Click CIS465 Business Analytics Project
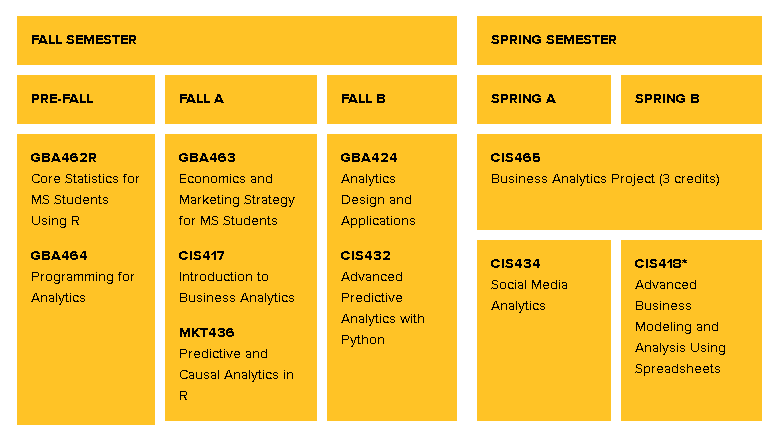This screenshot has height=425, width=773. click(x=619, y=182)
